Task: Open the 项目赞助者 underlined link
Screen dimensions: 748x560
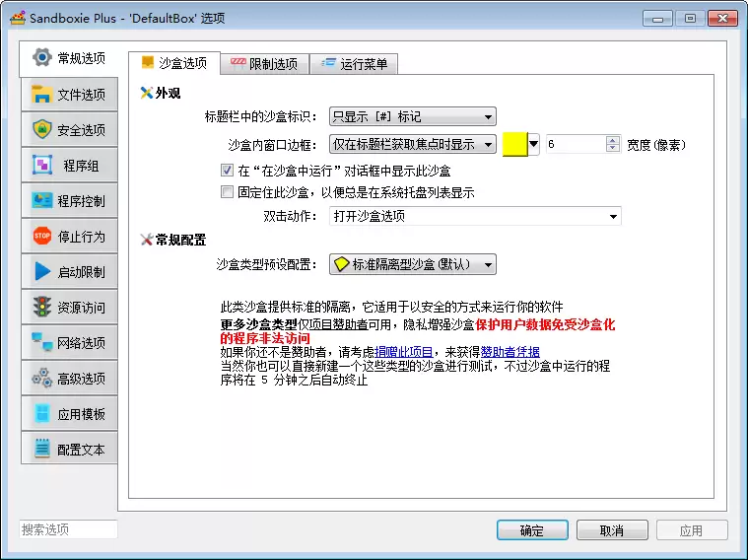Action: [339, 325]
